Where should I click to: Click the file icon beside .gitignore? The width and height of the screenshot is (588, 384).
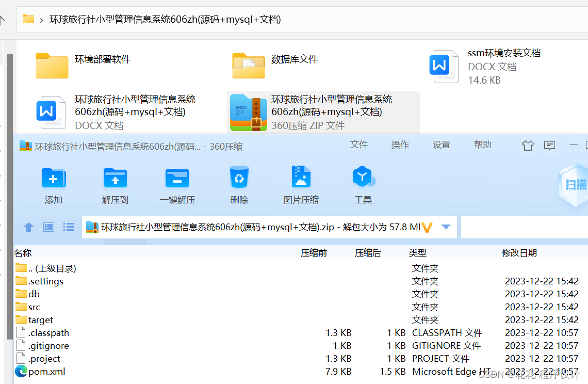click(21, 345)
